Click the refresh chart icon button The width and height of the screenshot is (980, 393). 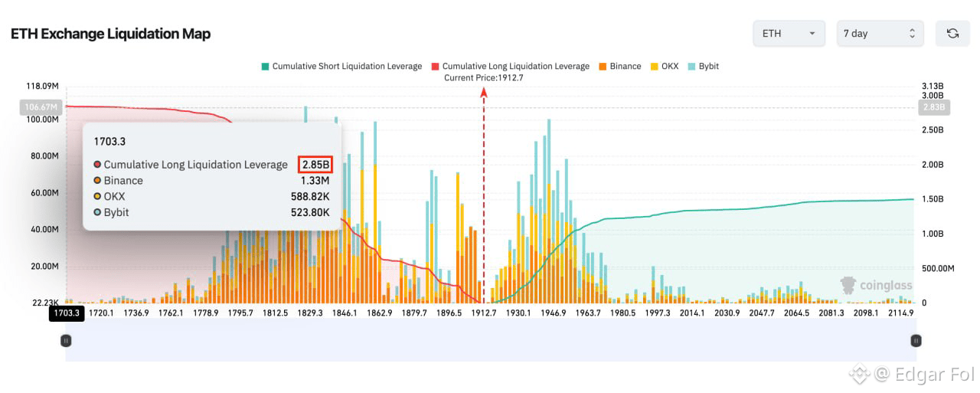pos(952,34)
